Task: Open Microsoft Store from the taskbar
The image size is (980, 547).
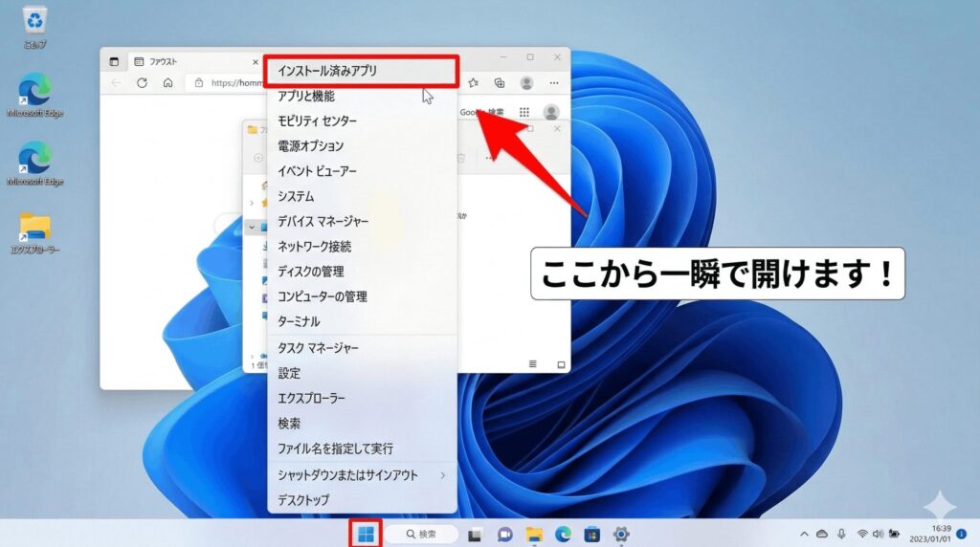Action: [591, 534]
